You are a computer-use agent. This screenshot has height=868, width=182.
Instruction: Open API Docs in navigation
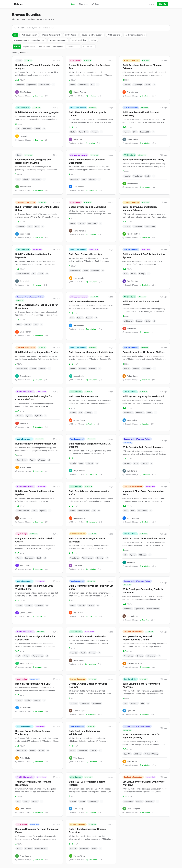pyautogui.click(x=95, y=4)
